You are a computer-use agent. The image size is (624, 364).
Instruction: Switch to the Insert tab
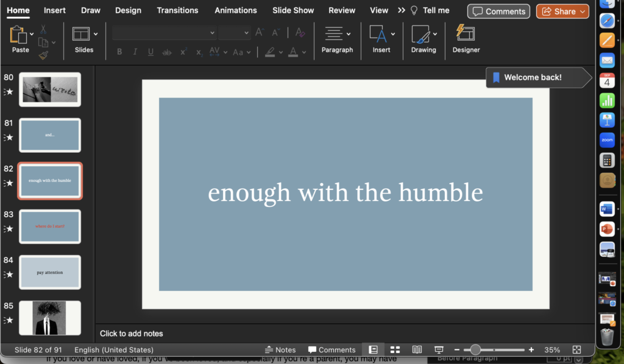[54, 10]
